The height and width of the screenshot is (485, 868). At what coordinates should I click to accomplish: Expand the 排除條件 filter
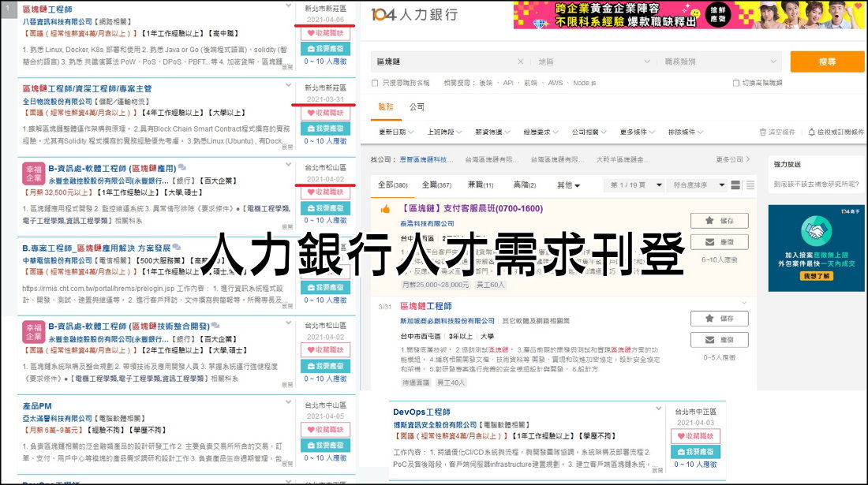(x=685, y=132)
